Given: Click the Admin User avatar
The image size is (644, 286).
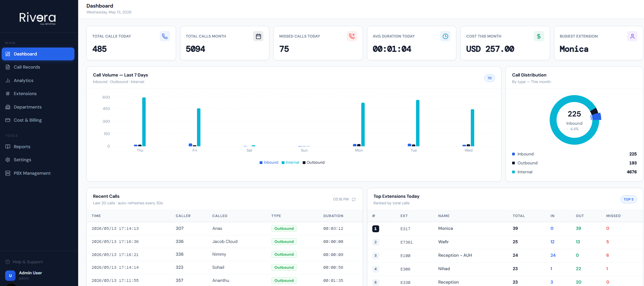Looking at the screenshot, I should tap(10, 276).
